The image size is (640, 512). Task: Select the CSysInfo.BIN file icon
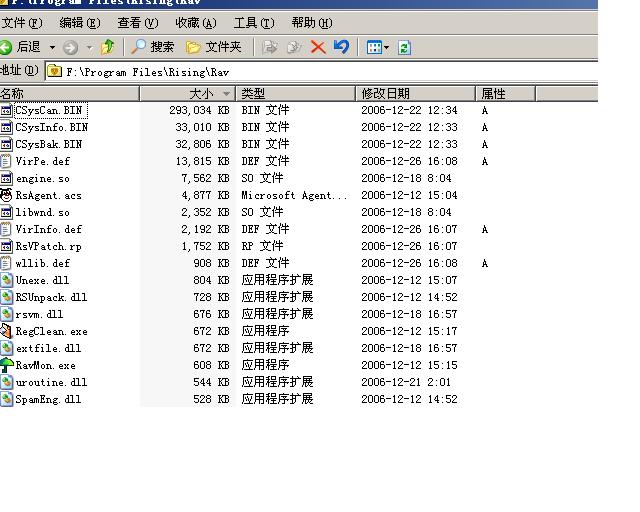(6, 127)
